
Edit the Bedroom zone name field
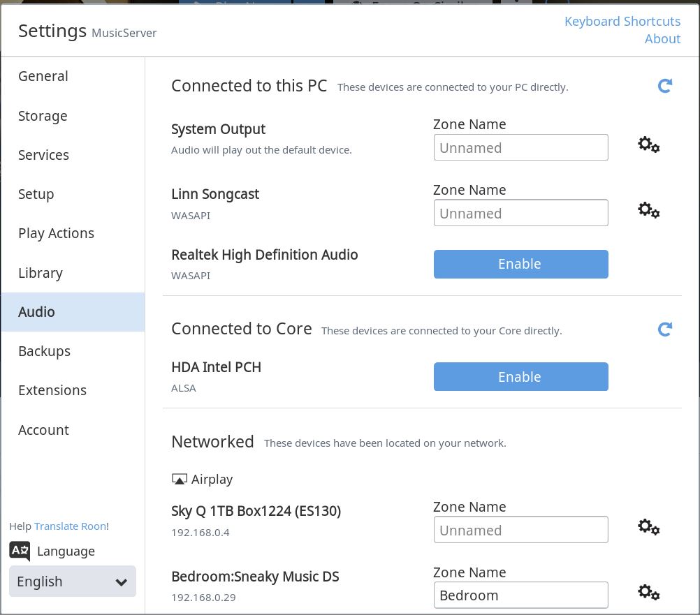pyautogui.click(x=520, y=595)
